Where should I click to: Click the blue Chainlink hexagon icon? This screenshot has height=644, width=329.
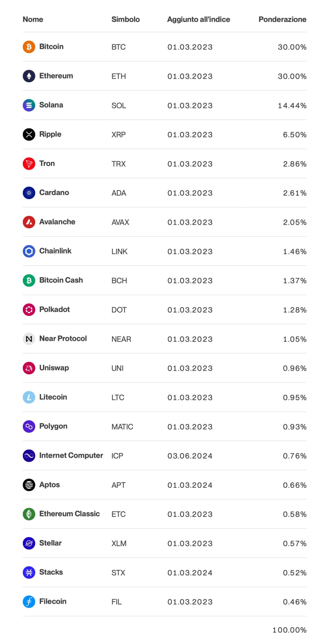29,251
